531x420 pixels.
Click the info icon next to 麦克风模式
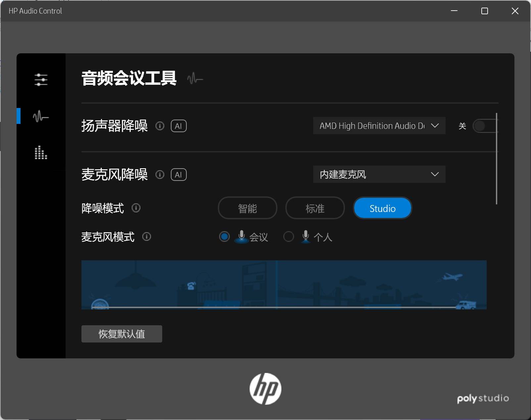coord(147,236)
